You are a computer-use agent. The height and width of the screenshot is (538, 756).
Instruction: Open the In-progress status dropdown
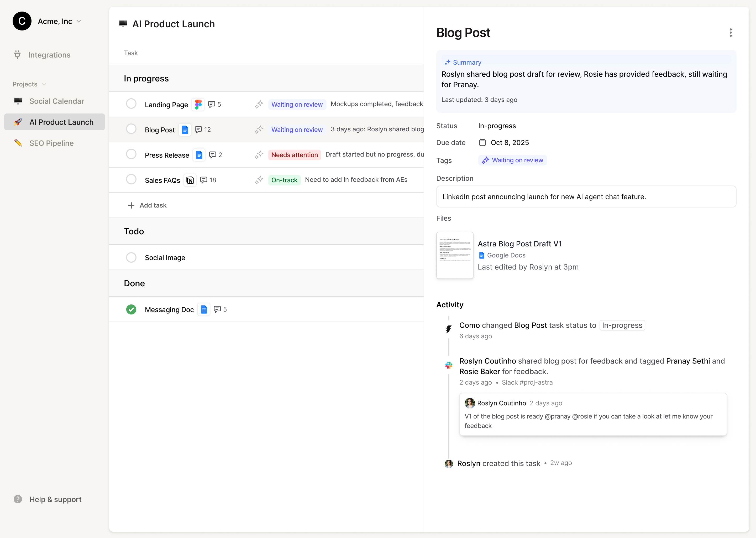tap(496, 126)
